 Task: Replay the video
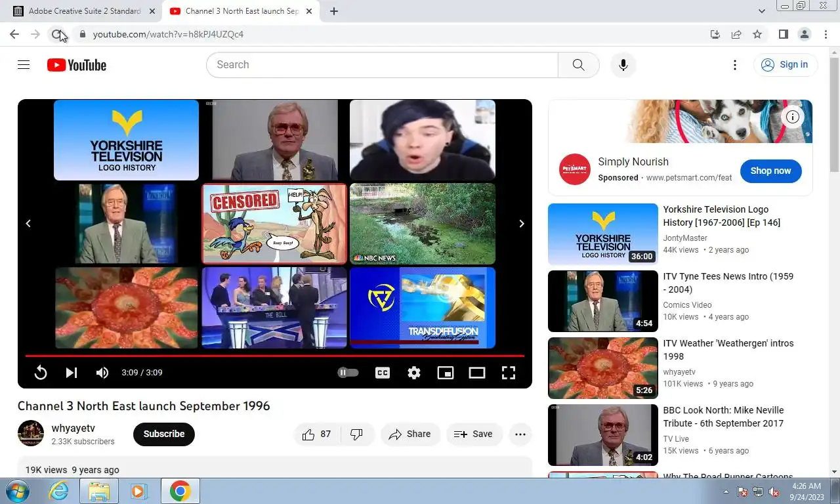[x=41, y=373]
